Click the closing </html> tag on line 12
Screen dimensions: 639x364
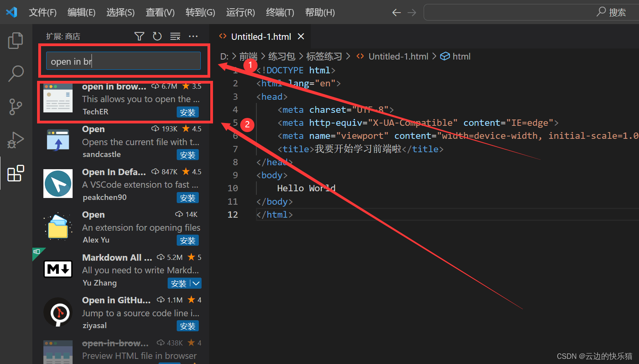coord(275,215)
